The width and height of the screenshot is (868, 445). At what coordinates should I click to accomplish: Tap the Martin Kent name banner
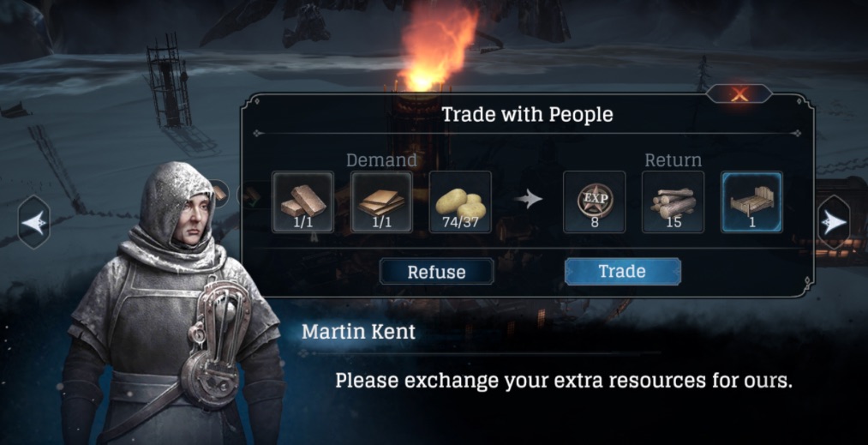point(359,332)
